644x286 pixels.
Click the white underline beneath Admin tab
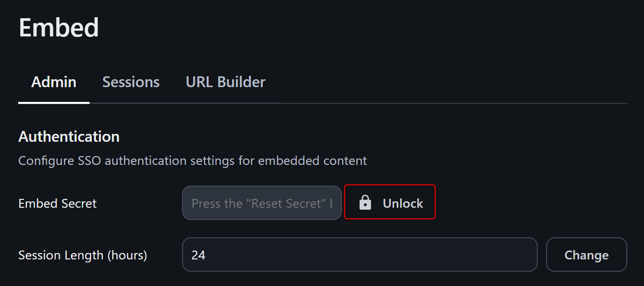coord(54,102)
